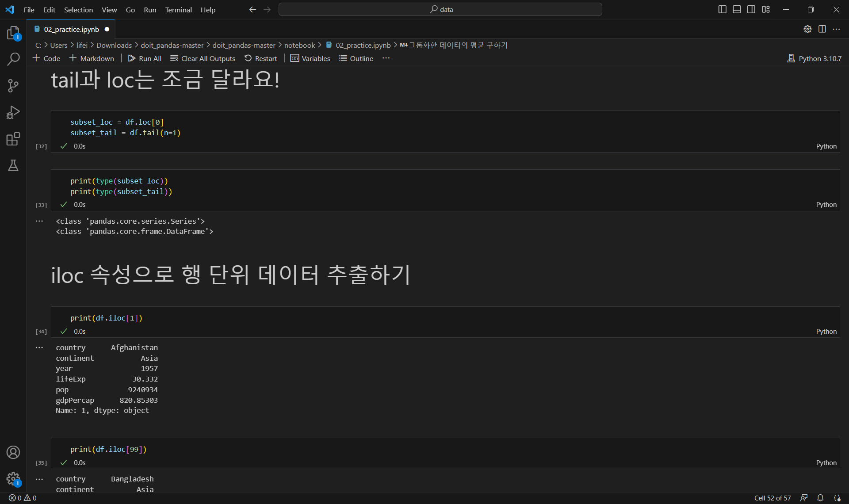Expand more actions next to Outline
Viewport: 849px width, 504px height.
click(386, 58)
